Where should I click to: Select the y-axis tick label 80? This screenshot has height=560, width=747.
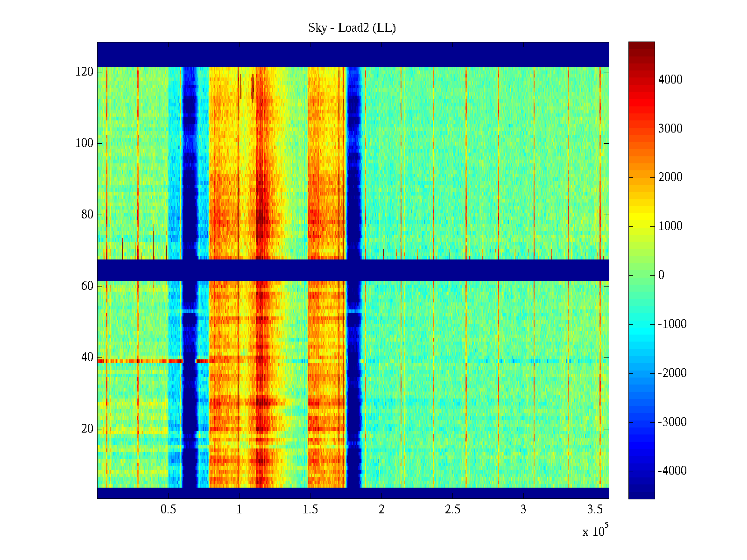pos(87,215)
